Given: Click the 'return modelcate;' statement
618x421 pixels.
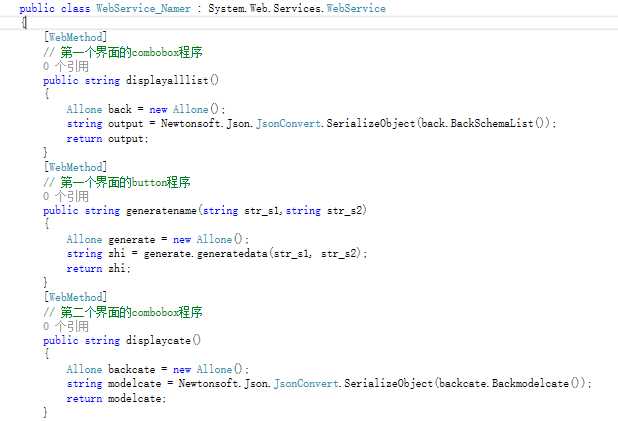Looking at the screenshot, I should tap(116, 399).
